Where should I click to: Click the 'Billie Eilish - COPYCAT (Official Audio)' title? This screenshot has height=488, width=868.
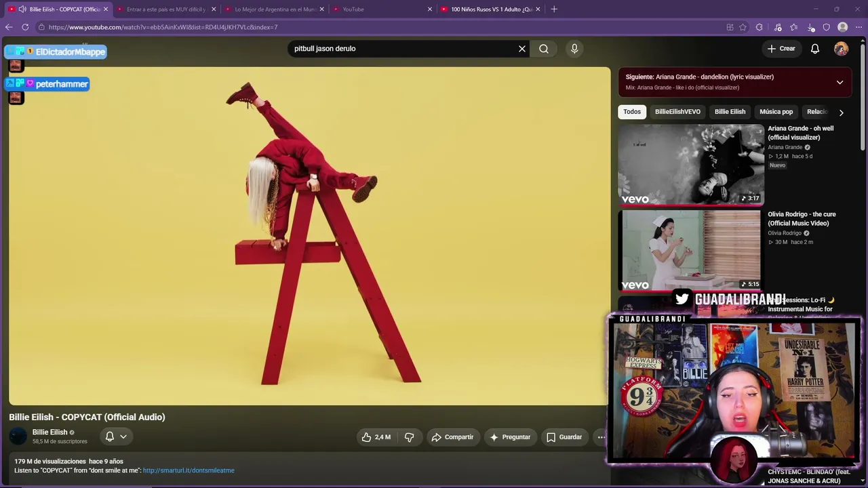(87, 418)
